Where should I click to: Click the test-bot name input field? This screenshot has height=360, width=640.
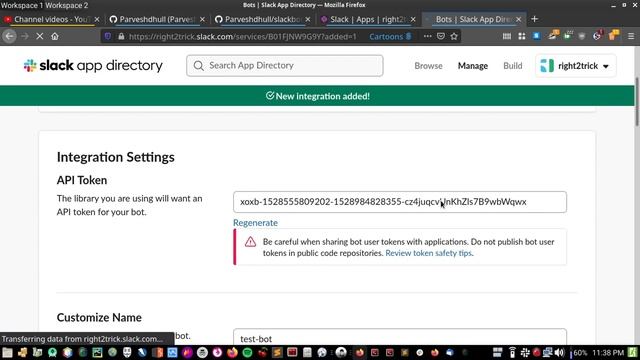pyautogui.click(x=400, y=337)
